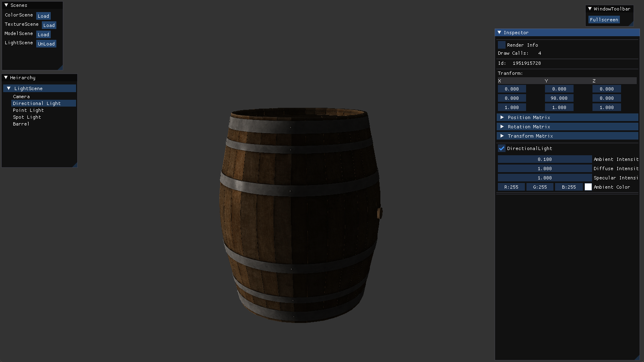Collapse the Scenes panel triangle
The height and width of the screenshot is (362, 644).
click(x=6, y=5)
